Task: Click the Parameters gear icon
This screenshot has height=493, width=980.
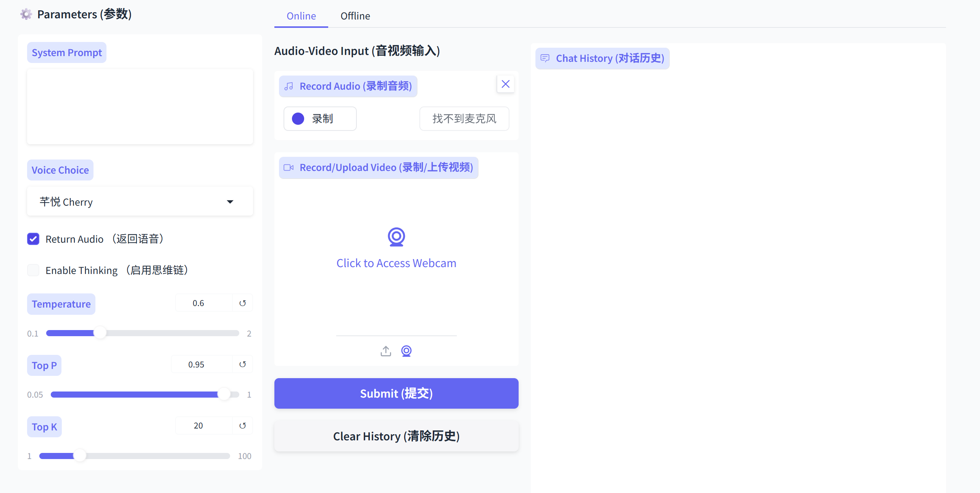Action: [x=26, y=14]
